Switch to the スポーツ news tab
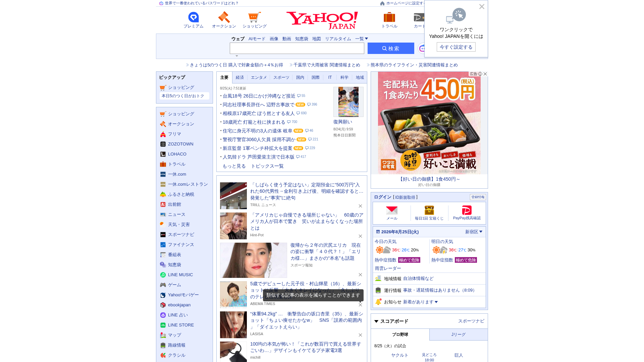The height and width of the screenshot is (362, 644). tap(281, 77)
